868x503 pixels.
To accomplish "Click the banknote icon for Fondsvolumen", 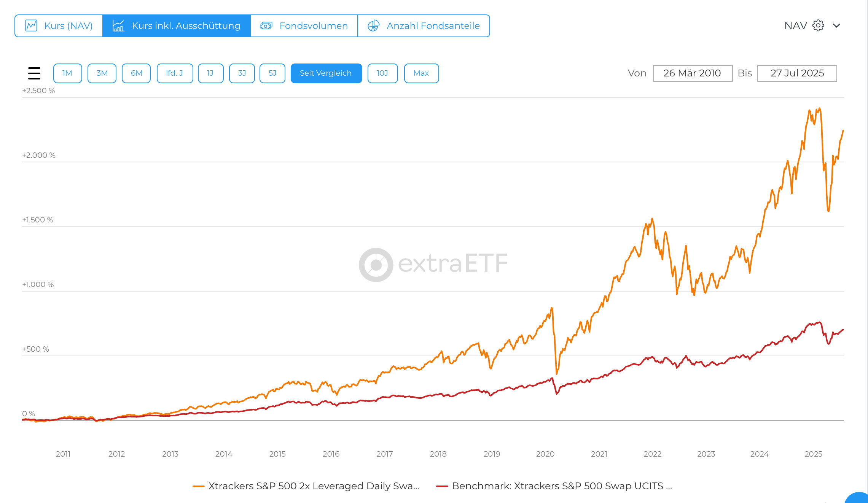I will tap(266, 26).
